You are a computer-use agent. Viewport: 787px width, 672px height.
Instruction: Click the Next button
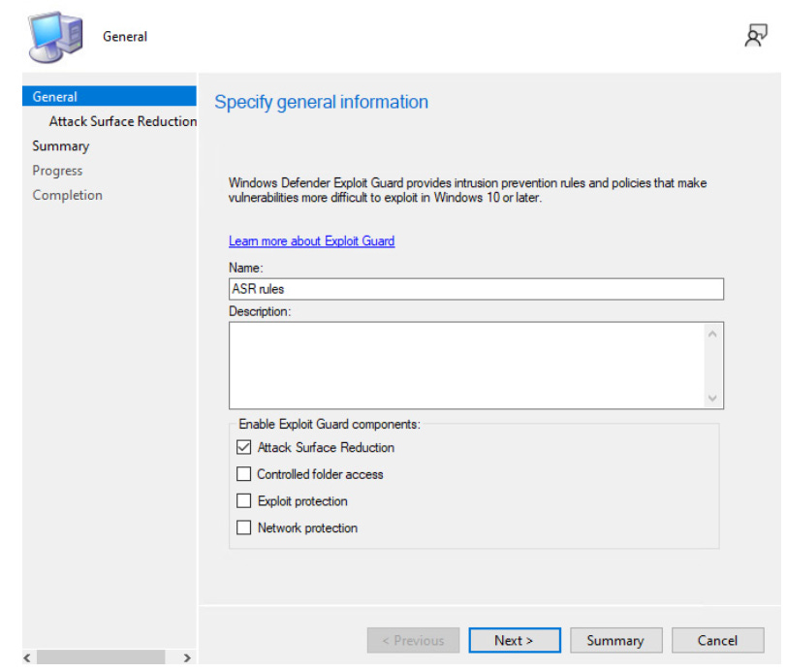[x=515, y=640]
